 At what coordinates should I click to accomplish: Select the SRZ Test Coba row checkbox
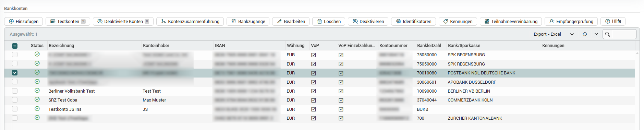click(x=15, y=100)
